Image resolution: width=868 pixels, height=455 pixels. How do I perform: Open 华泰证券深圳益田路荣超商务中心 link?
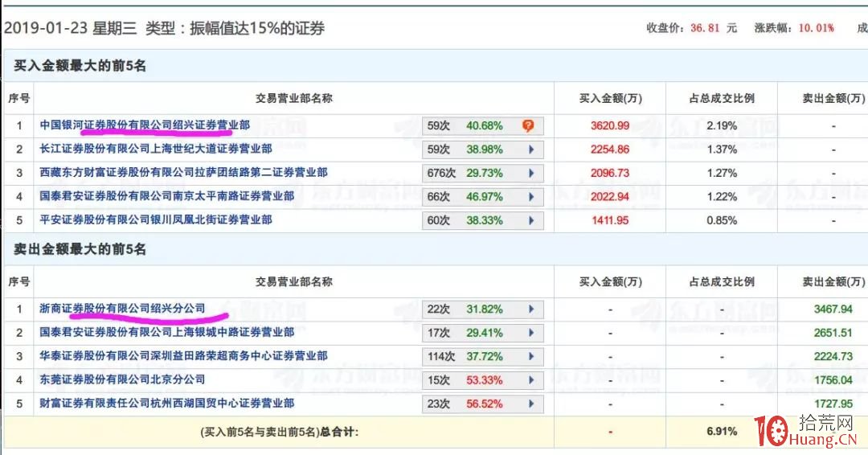click(x=183, y=356)
